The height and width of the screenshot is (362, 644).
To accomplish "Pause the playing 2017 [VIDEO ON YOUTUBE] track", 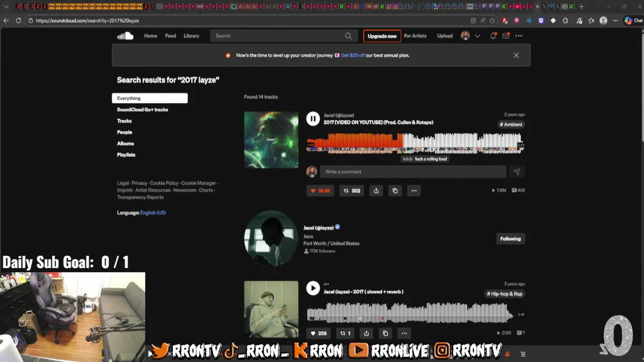I will (x=313, y=119).
